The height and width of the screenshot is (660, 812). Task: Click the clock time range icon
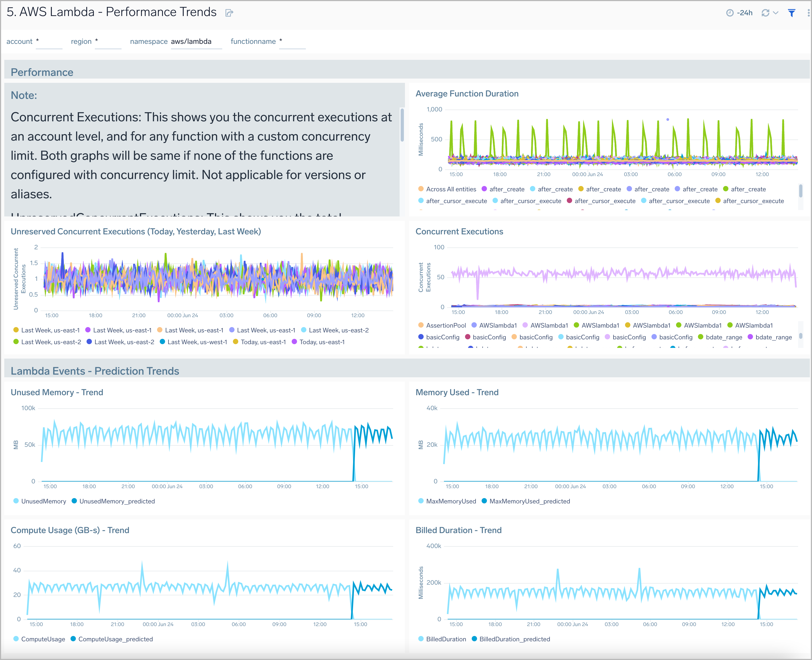(729, 13)
